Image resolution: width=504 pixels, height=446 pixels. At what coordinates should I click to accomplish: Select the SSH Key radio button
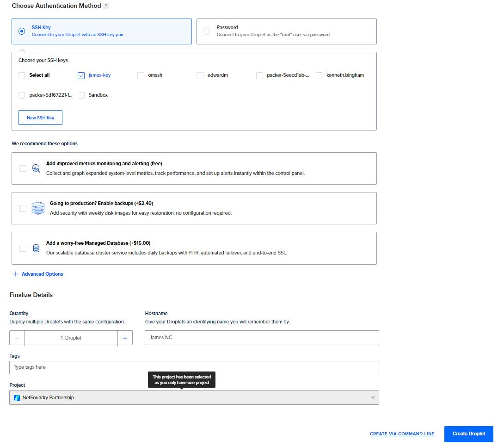(22, 31)
